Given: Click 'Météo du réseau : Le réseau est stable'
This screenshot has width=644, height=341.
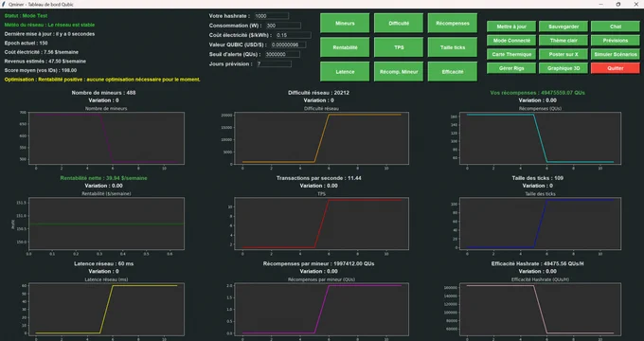Looking at the screenshot, I should coord(49,25).
